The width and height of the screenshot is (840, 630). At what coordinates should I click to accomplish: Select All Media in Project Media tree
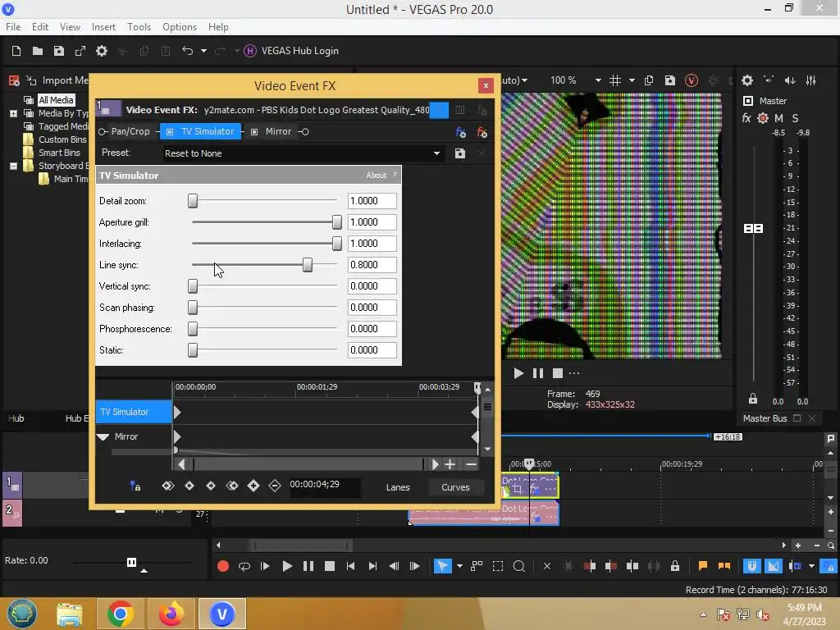point(57,99)
